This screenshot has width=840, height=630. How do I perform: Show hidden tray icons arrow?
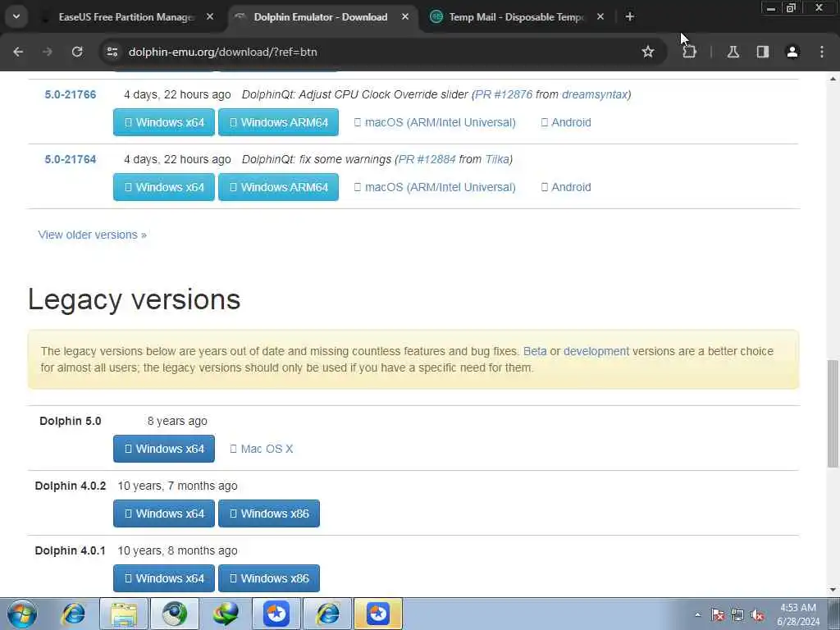[697, 614]
